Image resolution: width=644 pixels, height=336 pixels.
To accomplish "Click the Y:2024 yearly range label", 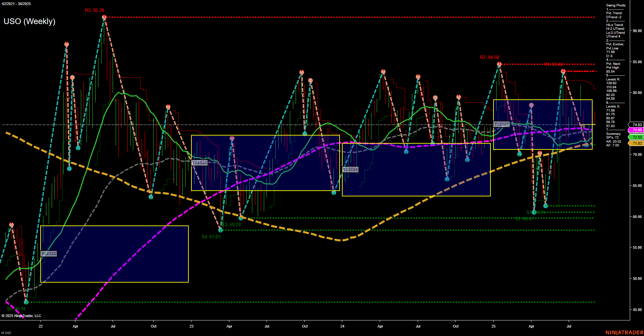I will pyautogui.click(x=350, y=169).
